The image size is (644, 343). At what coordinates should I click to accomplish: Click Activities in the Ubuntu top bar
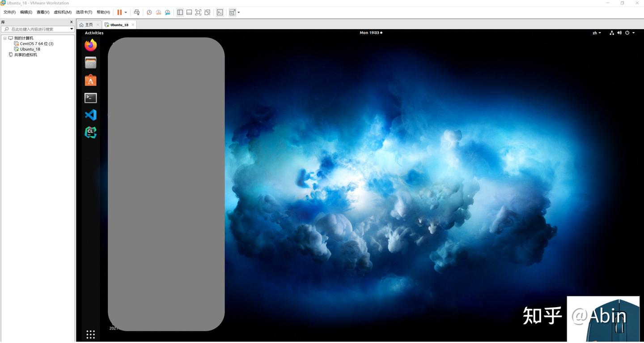[94, 33]
